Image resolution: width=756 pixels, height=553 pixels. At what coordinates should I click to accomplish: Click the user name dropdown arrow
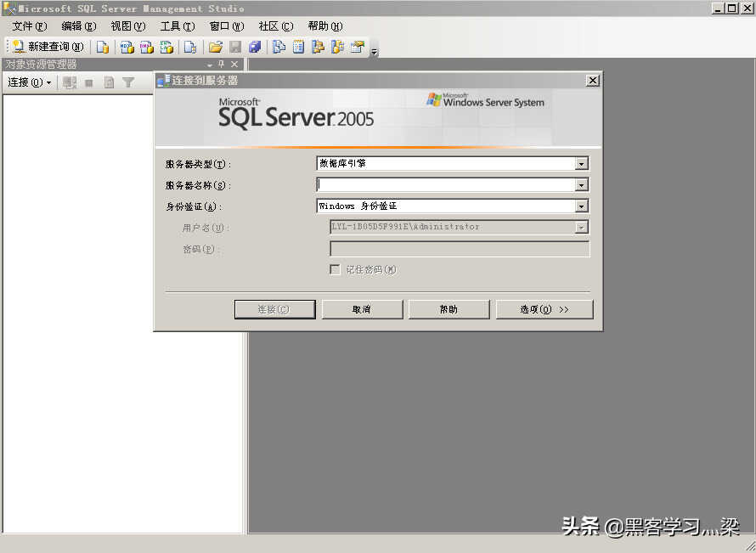coord(582,227)
